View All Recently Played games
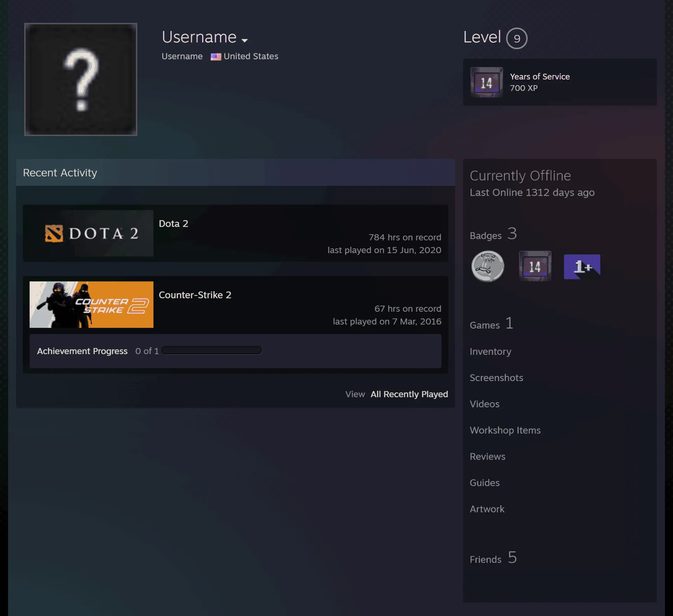Screen dimensions: 673x616 [x=409, y=394]
